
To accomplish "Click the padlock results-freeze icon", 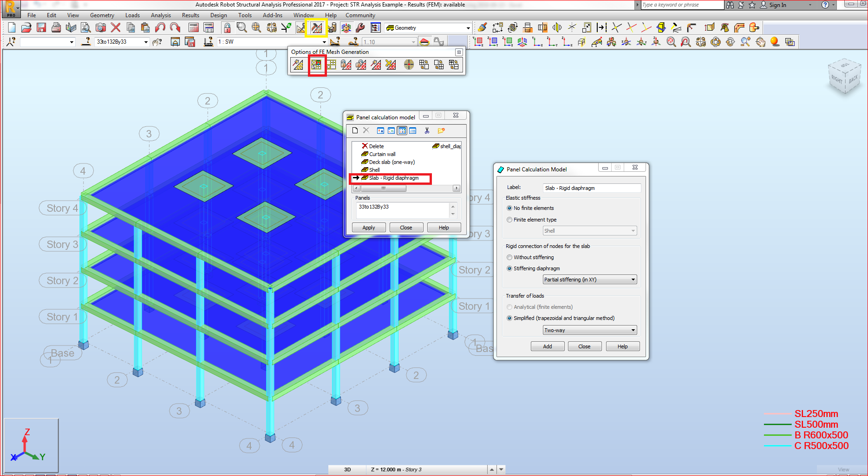I will pyautogui.click(x=227, y=28).
